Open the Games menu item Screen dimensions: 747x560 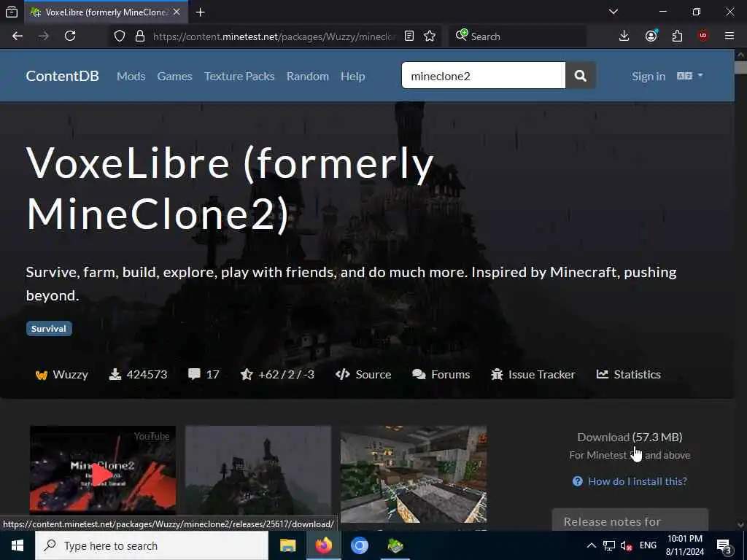click(174, 76)
